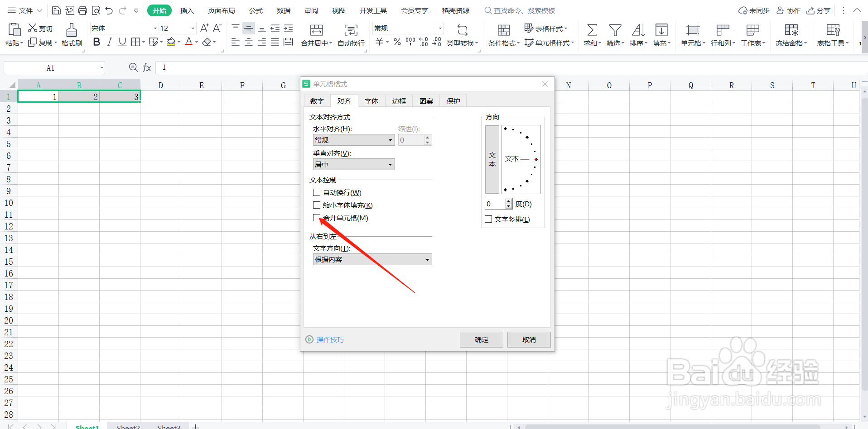Open the 文件 menu dropdown

(x=25, y=10)
